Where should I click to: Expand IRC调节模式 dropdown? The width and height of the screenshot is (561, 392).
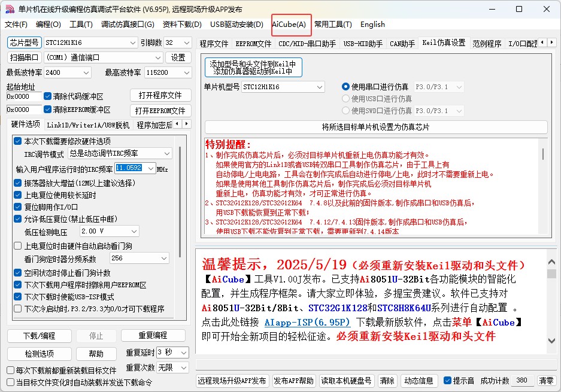coord(166,153)
